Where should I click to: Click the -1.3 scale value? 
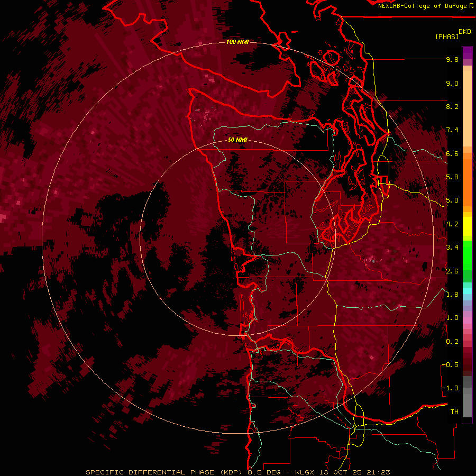click(451, 388)
